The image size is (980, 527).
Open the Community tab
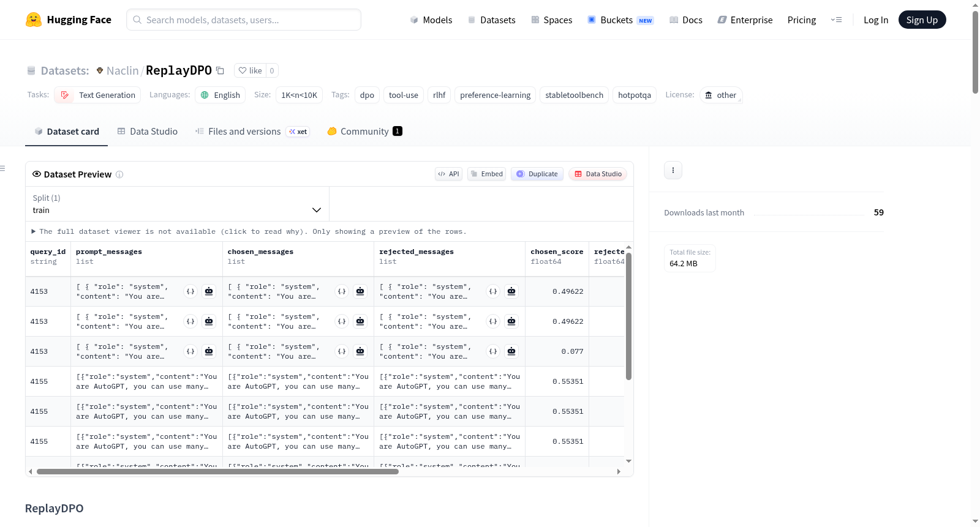tap(365, 132)
